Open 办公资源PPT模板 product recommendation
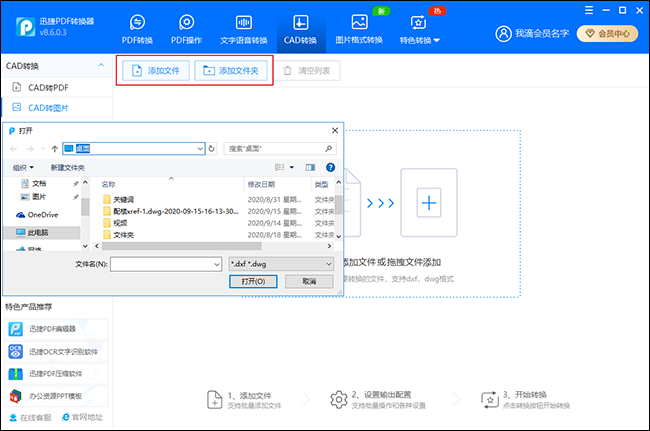The height and width of the screenshot is (431, 650). click(x=57, y=396)
